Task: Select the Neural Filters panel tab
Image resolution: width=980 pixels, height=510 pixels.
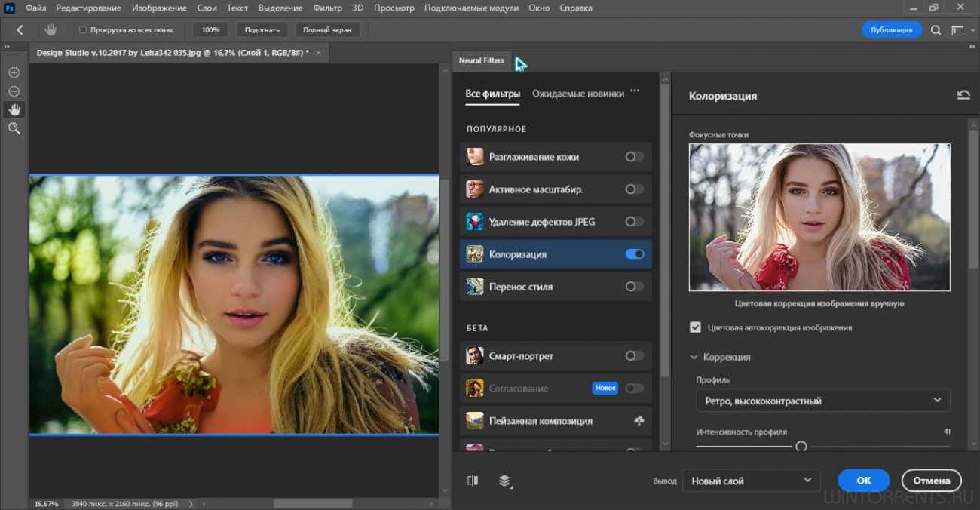Action: pos(482,60)
